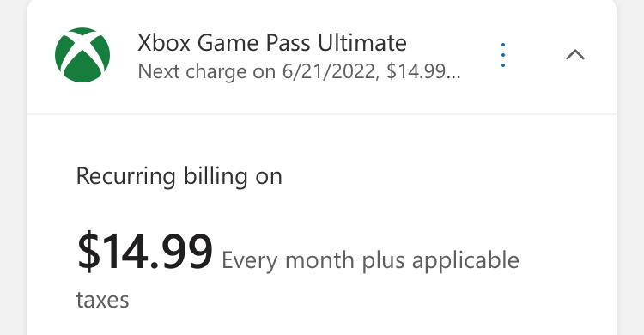Click the word Xbox in the heading
The image size is (644, 335).
click(x=164, y=43)
